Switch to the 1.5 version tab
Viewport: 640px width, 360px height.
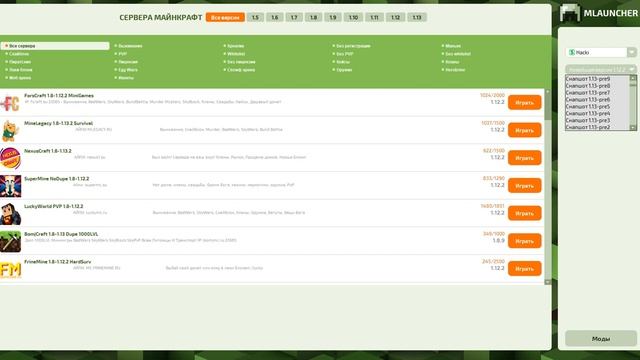(255, 18)
